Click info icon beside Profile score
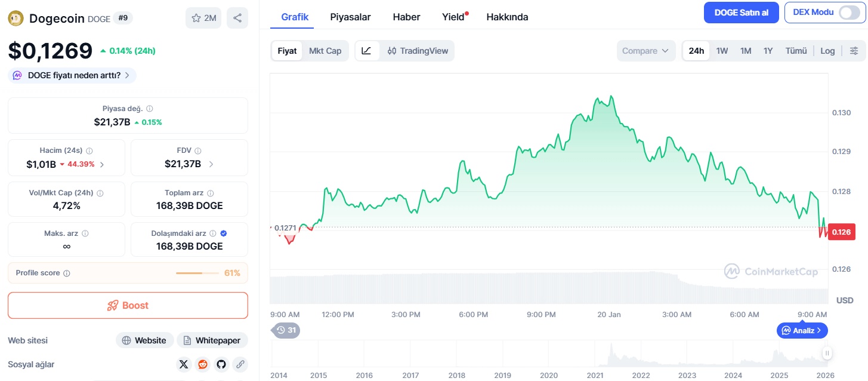Screen dimensions: 868x381 coord(67,273)
